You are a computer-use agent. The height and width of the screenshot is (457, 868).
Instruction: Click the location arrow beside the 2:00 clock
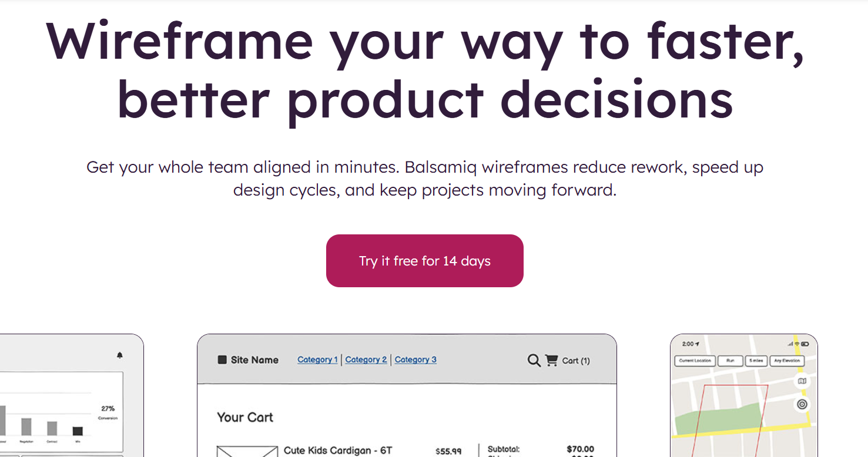pos(698,344)
